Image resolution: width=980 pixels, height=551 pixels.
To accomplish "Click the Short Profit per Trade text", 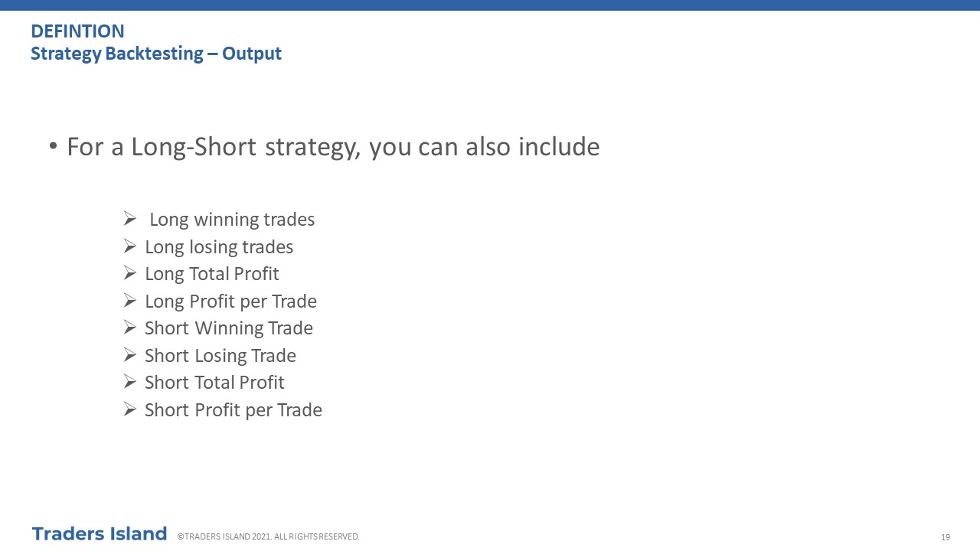I will (234, 410).
